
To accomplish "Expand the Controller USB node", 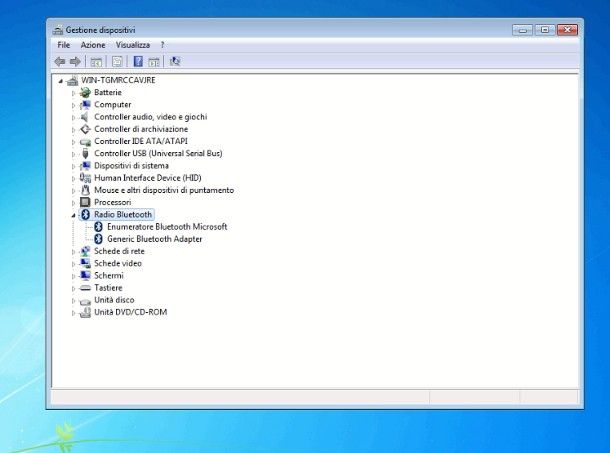I will [74, 153].
